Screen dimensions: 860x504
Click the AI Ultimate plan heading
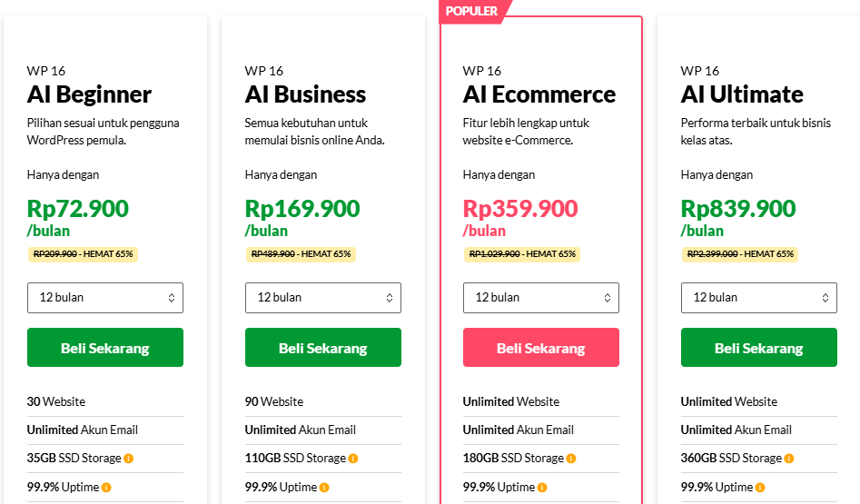click(x=742, y=94)
